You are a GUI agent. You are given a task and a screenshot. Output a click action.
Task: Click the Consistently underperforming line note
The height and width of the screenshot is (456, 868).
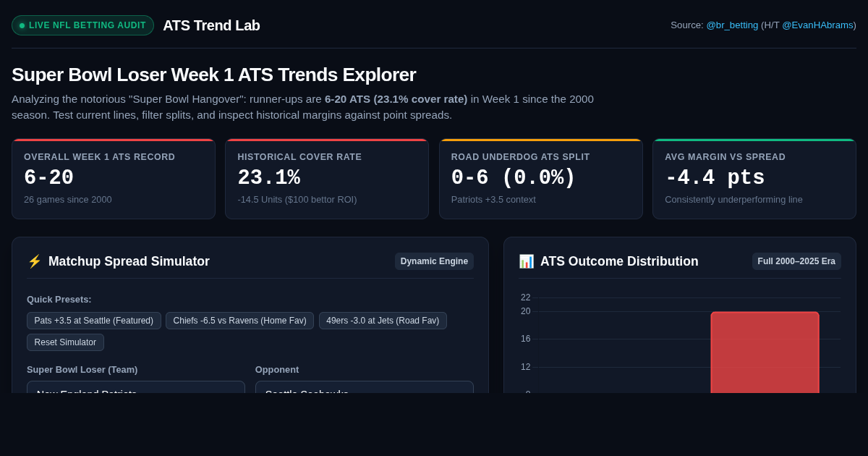pyautogui.click(x=733, y=200)
